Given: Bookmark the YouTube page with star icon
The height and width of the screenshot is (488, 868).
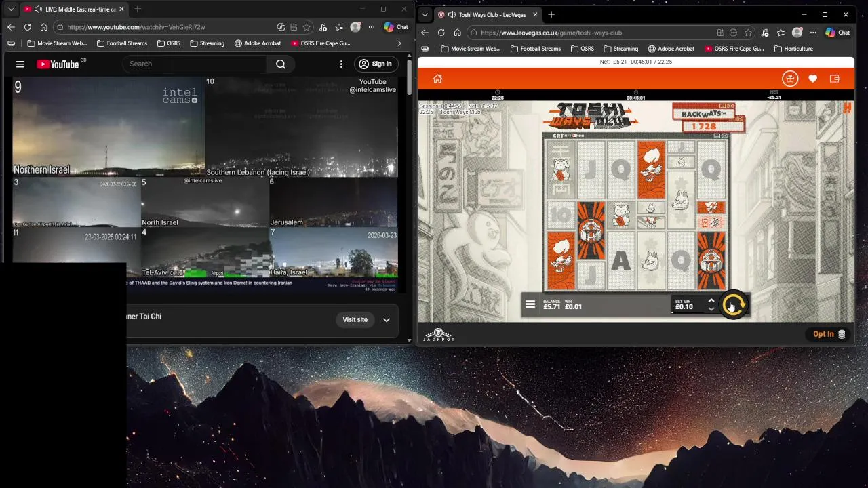Looking at the screenshot, I should 307,27.
